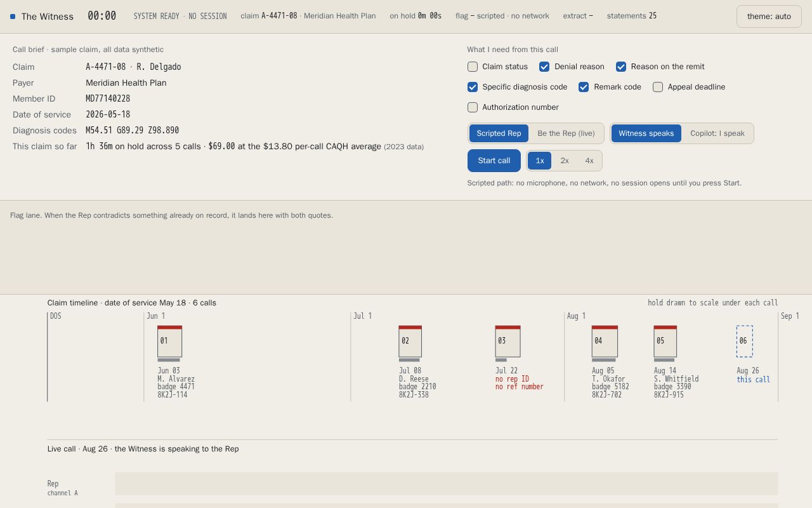Start the call

point(494,161)
